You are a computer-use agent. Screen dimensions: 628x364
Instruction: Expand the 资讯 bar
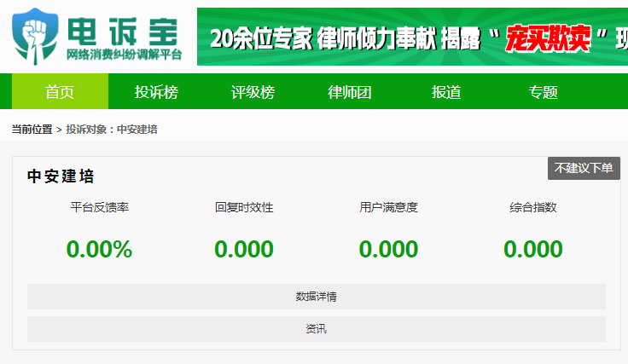[x=317, y=329]
